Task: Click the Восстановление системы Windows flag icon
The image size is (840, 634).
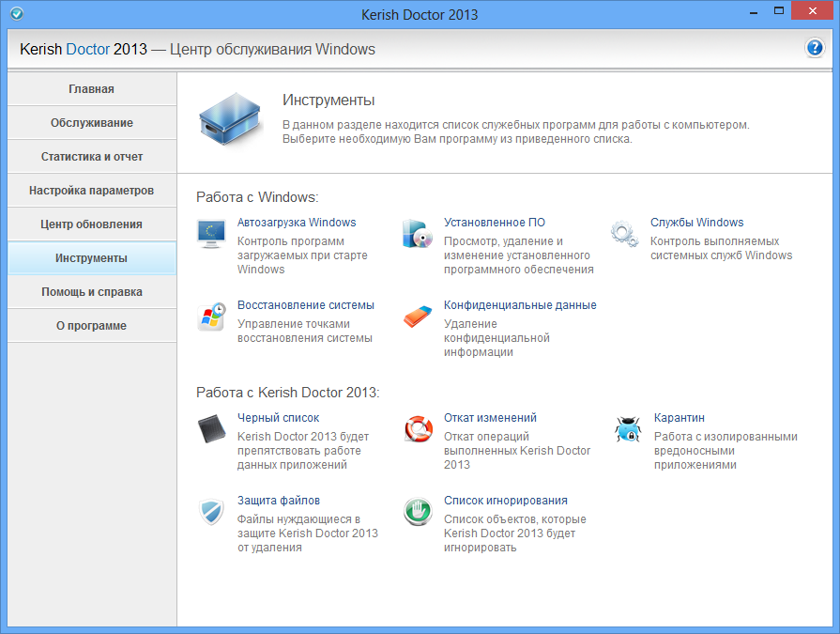Action: [211, 317]
